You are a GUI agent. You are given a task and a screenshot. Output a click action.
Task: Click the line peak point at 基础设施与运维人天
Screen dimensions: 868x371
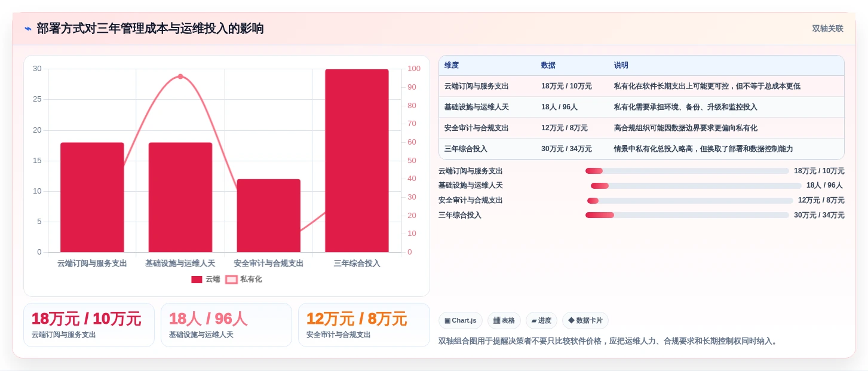pos(180,76)
